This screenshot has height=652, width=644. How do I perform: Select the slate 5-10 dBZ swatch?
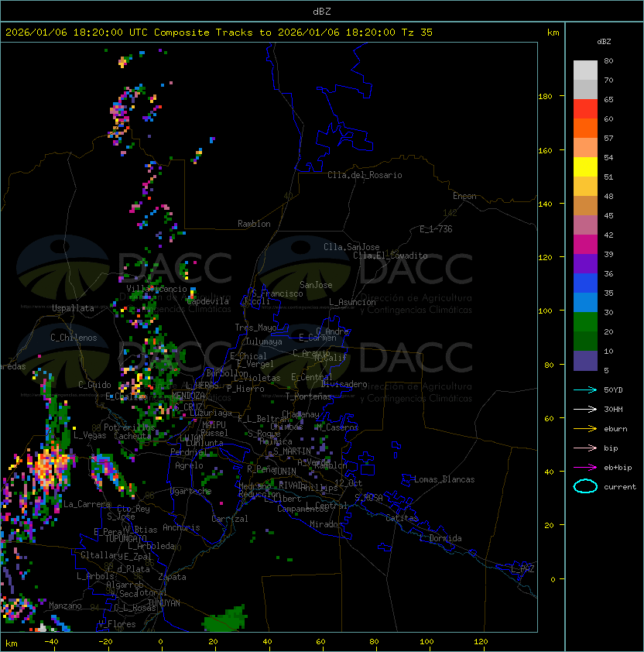point(585,361)
